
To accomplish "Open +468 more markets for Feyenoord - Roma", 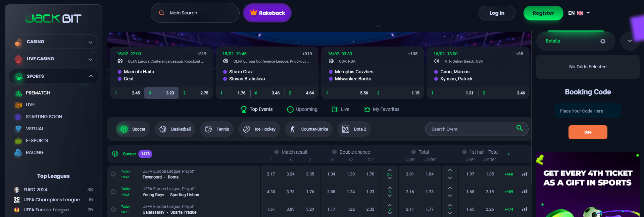I will [x=509, y=174].
